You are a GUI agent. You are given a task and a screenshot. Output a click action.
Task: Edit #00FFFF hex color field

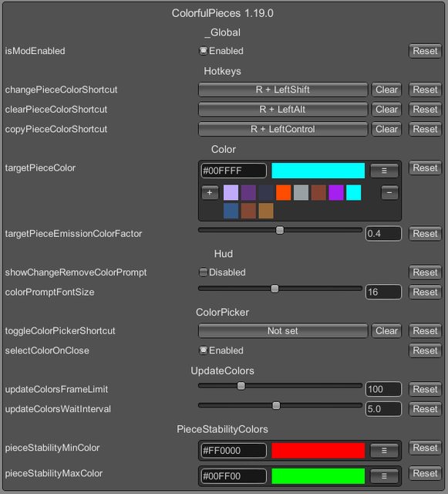pos(234,171)
